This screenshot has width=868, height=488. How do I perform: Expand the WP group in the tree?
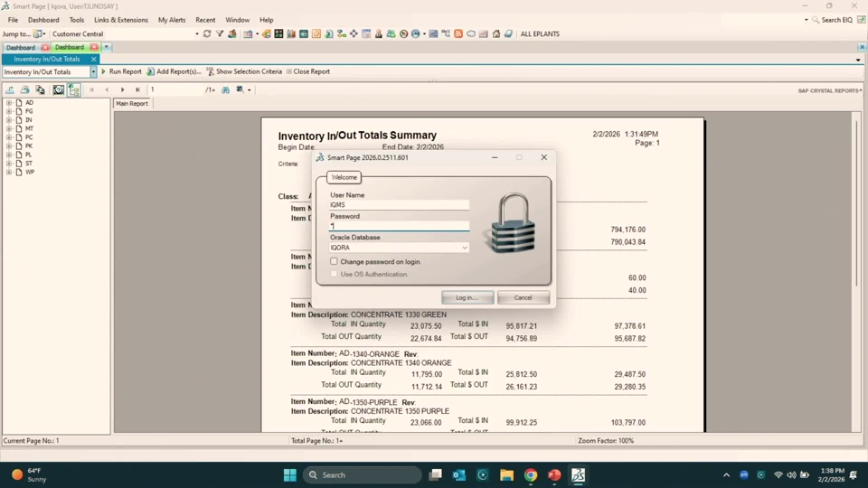(x=8, y=172)
